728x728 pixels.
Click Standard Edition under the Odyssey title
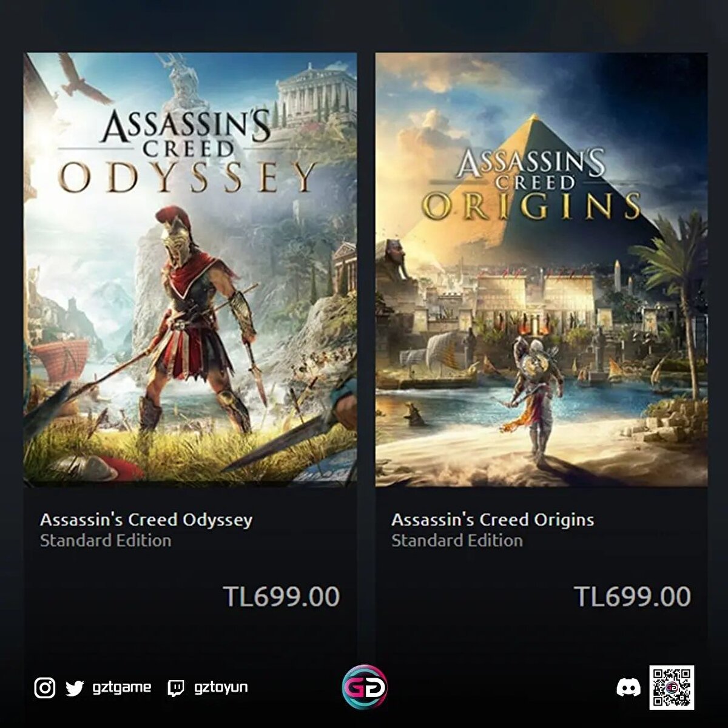[106, 541]
